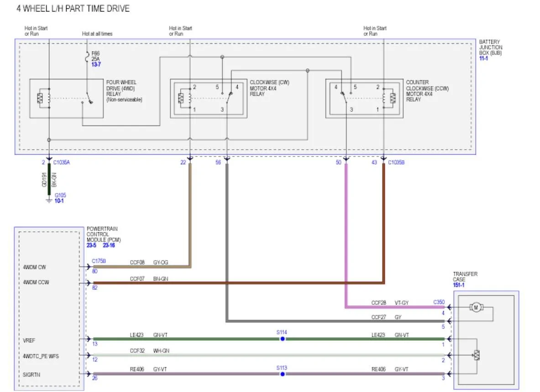Click PCM pin number 26

tap(94, 378)
